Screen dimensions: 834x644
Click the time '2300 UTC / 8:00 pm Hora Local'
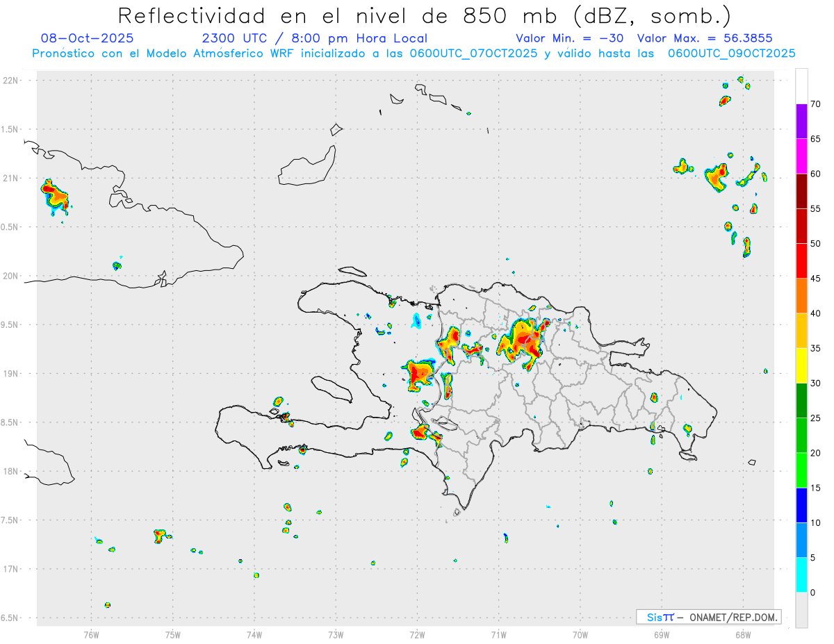click(314, 38)
